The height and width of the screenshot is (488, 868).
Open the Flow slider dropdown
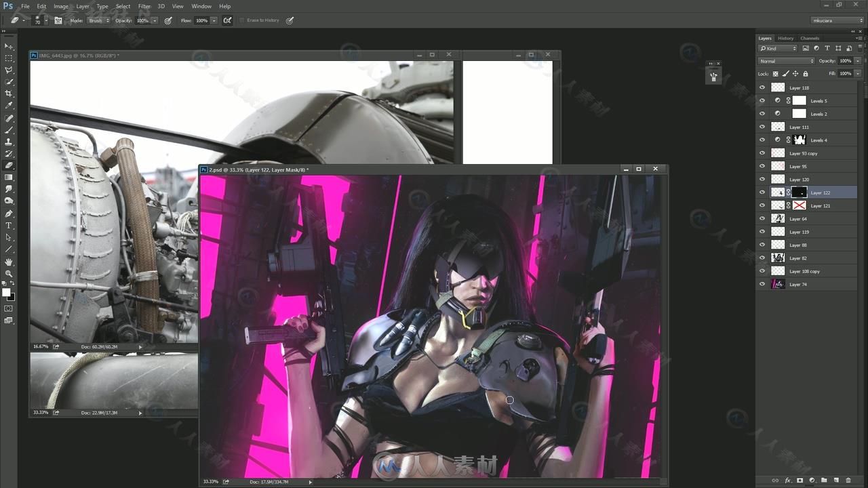[214, 20]
